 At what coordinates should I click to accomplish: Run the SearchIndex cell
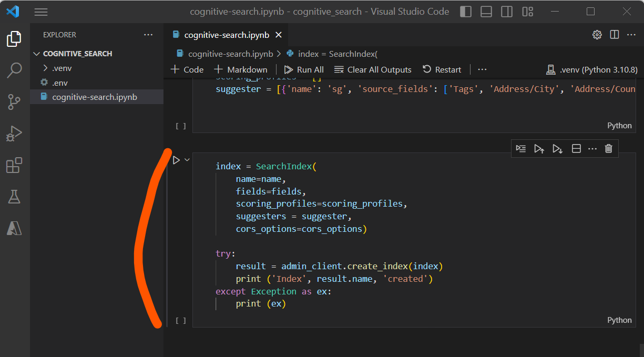pos(176,160)
